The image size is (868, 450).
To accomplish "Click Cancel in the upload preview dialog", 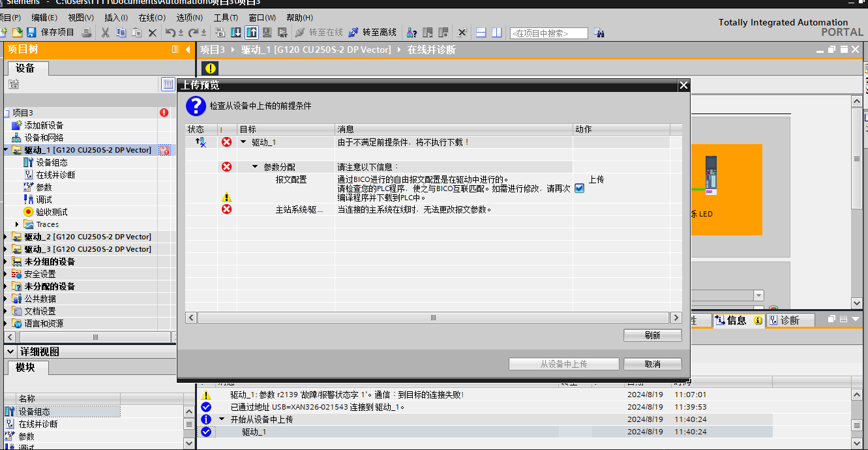I will point(652,364).
